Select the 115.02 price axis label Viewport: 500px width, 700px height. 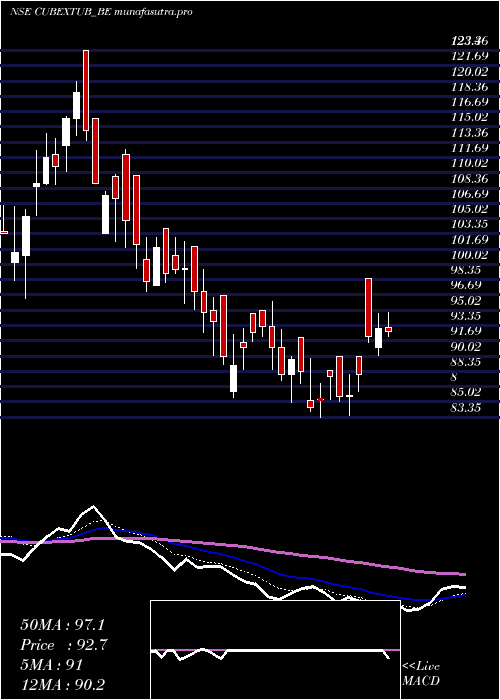pos(469,117)
